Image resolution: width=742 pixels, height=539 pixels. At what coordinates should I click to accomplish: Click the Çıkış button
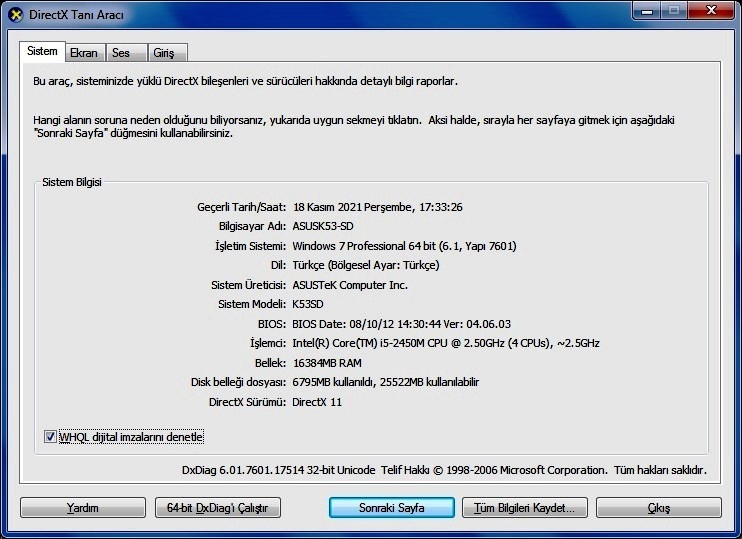click(659, 507)
